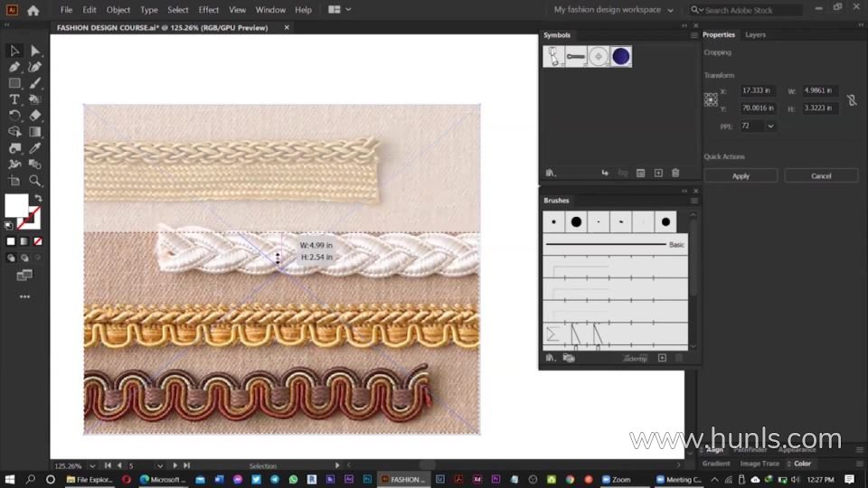Screen dimensions: 868x488
Task: Open Symbol Libraries menu in Symbols panel
Action: (551, 174)
